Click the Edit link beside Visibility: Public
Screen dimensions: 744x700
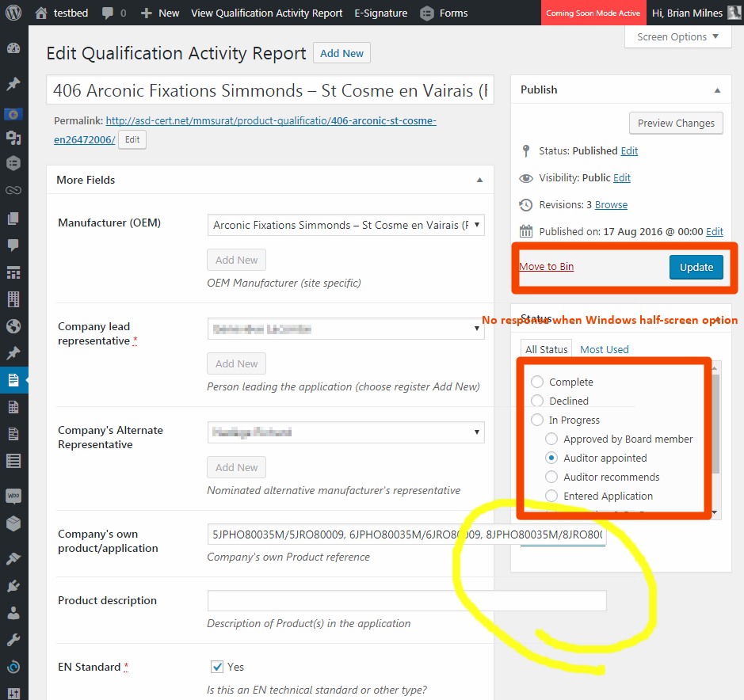621,178
